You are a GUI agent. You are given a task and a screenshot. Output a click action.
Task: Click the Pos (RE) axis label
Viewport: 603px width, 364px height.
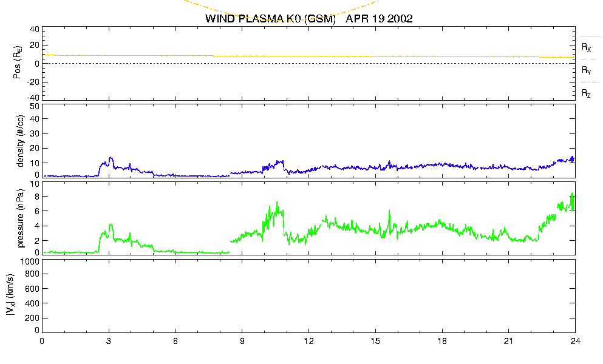pos(17,62)
